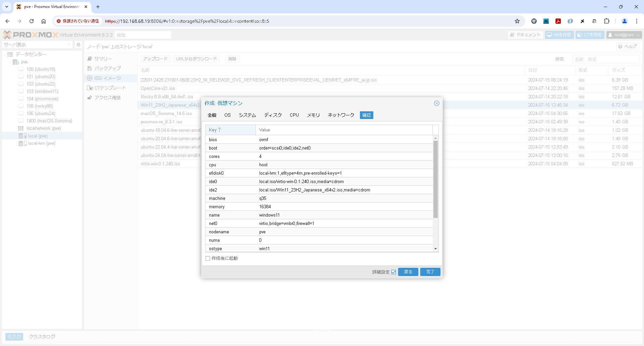Click the Proxmox logo
The width and height of the screenshot is (644, 346).
31,35
